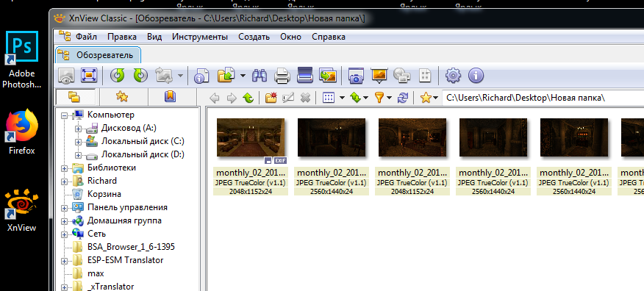
Task: Create new folder icon in browser bar
Action: pyautogui.click(x=271, y=98)
